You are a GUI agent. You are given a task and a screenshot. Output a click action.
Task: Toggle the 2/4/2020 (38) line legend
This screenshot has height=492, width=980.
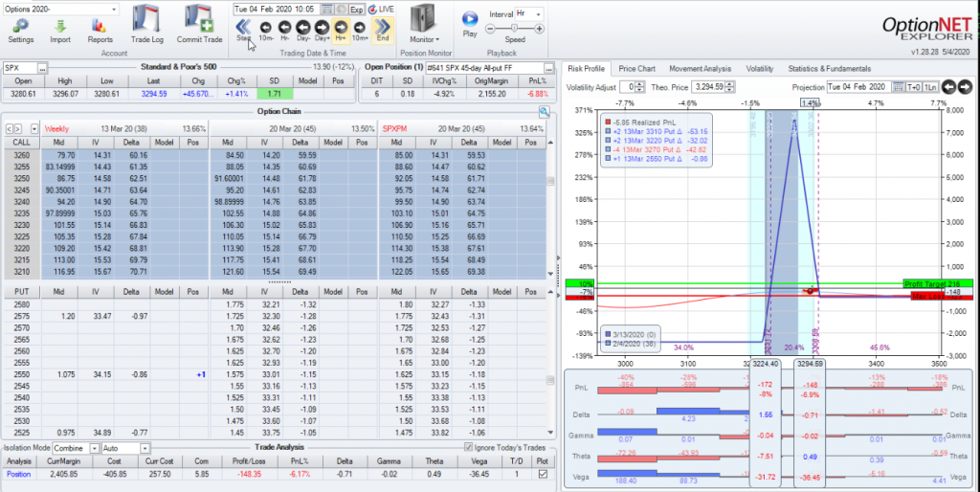(608, 344)
